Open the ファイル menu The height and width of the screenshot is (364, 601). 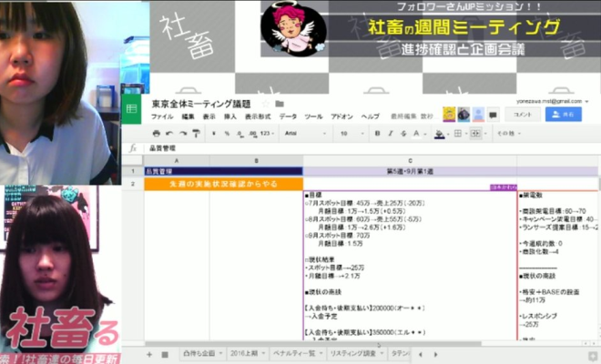(162, 117)
